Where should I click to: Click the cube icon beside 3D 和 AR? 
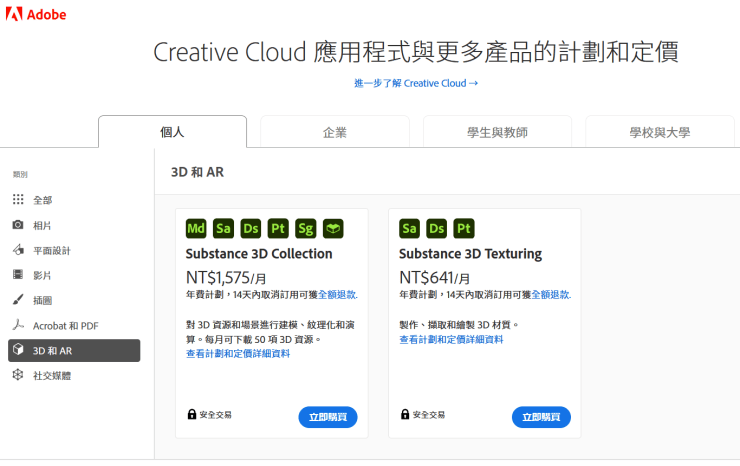(18, 349)
